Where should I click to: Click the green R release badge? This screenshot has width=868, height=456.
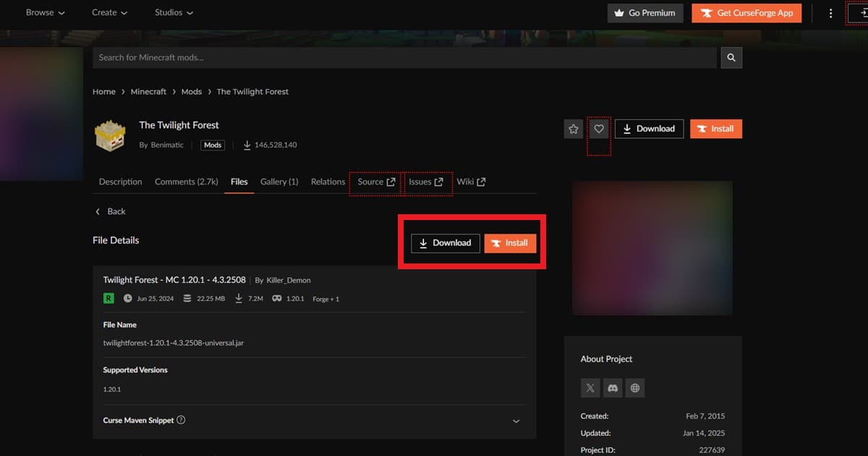coord(109,298)
